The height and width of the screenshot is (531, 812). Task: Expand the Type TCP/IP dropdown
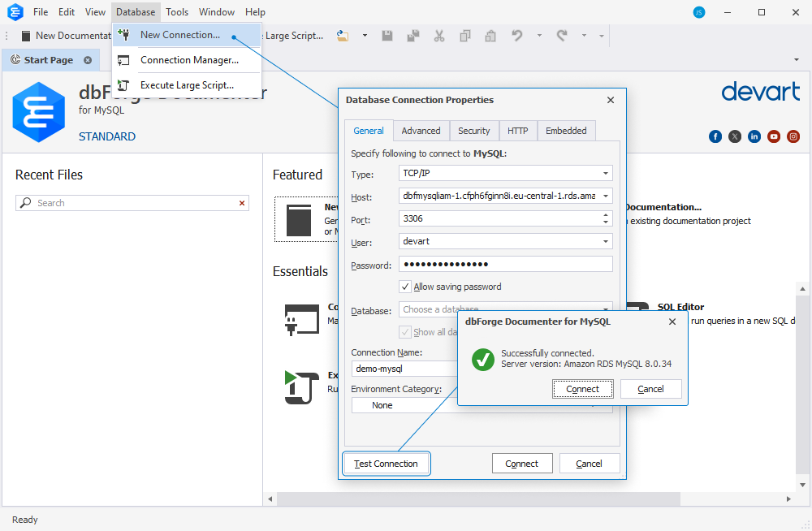[606, 173]
